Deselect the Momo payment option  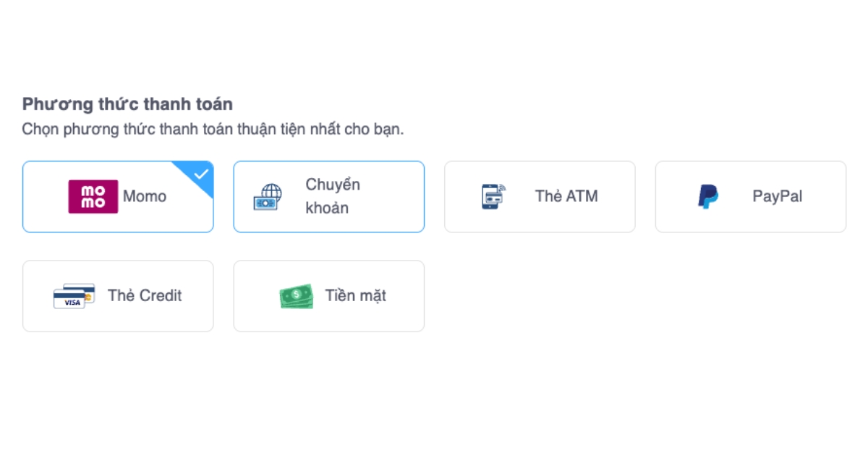tap(118, 196)
